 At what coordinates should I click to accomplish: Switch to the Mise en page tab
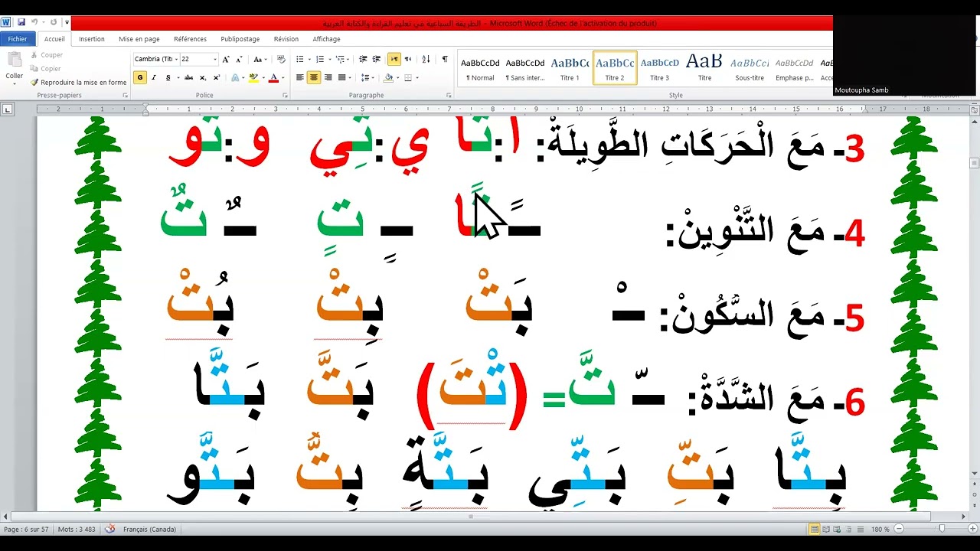pos(139,39)
